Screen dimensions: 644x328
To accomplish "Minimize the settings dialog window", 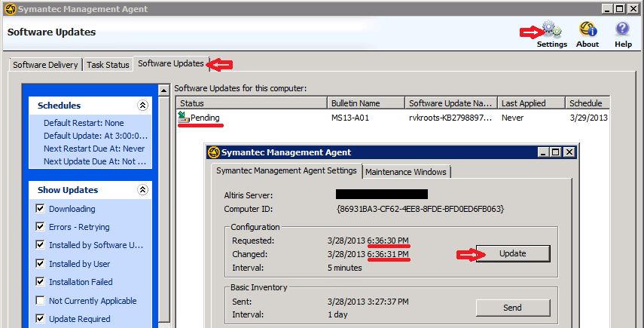I will 543,152.
